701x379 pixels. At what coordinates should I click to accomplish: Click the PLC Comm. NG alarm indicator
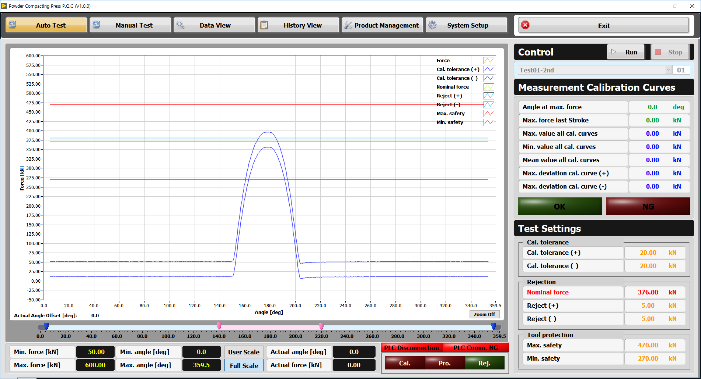pyautogui.click(x=475, y=347)
